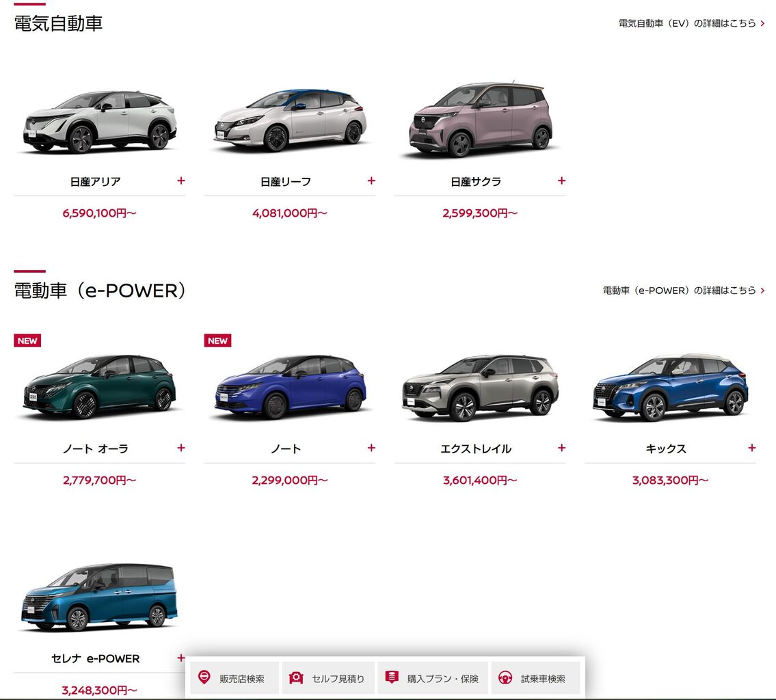Expand details for キックス with plus icon
Screen dimensions: 776x700
coord(752,448)
